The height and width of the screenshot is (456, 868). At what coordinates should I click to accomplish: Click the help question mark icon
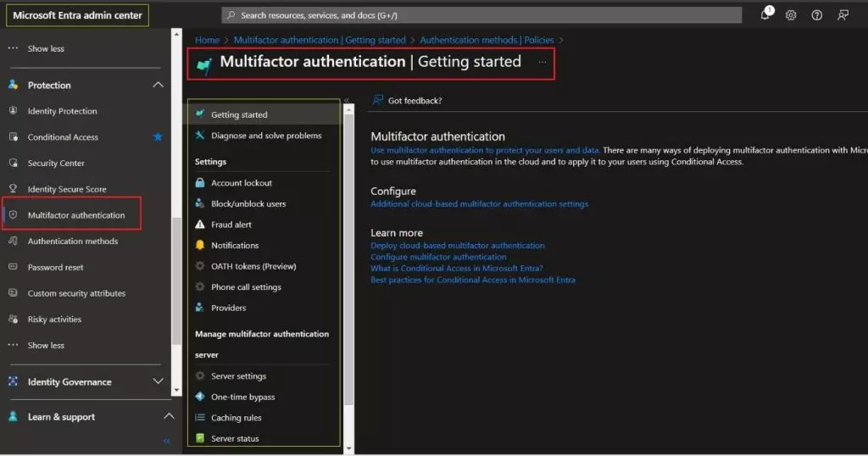817,14
